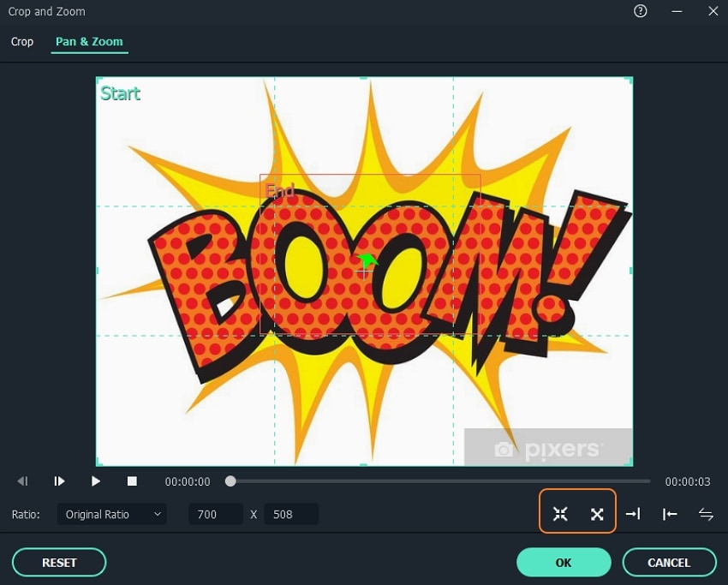Minimize the Crop and Zoom window
This screenshot has width=728, height=585.
click(677, 10)
